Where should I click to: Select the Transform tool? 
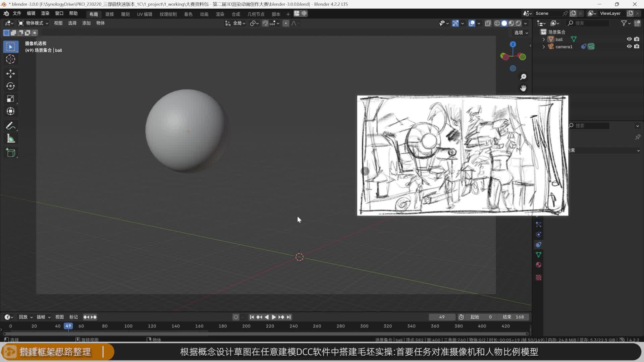[10, 111]
